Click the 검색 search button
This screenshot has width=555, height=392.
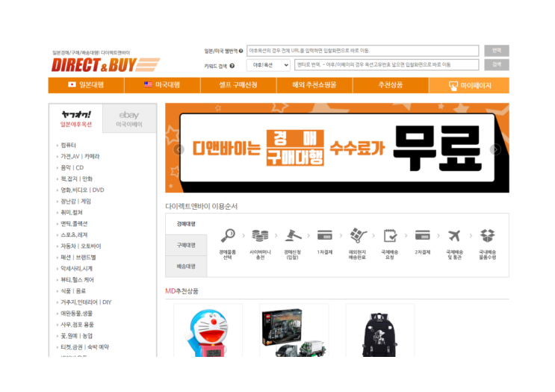click(497, 65)
